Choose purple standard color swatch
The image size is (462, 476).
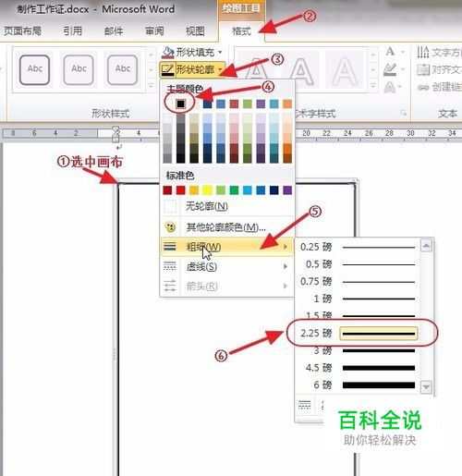coord(287,190)
